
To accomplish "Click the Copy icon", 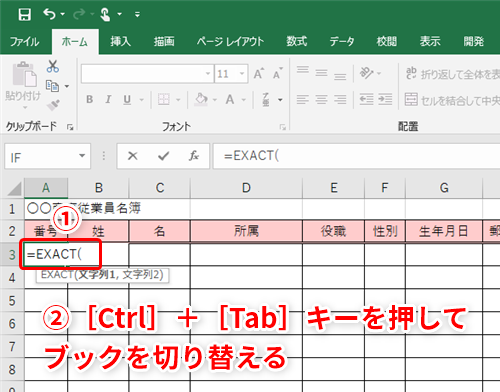I will tap(52, 86).
